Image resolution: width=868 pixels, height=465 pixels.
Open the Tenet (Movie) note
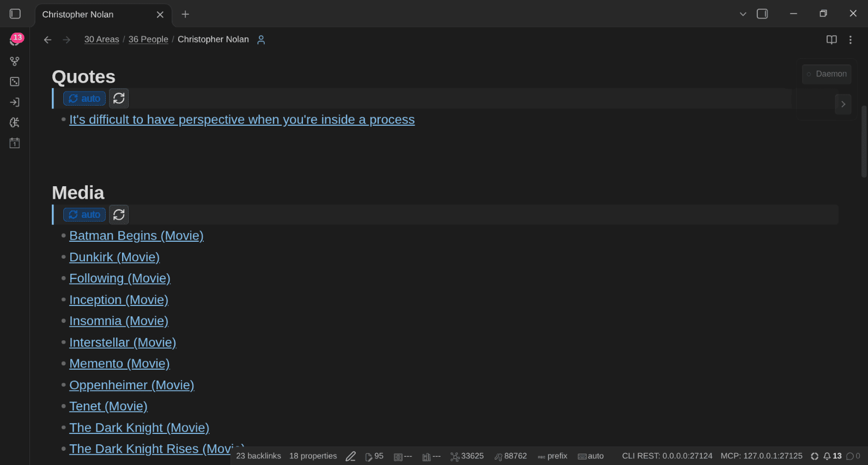pyautogui.click(x=108, y=407)
